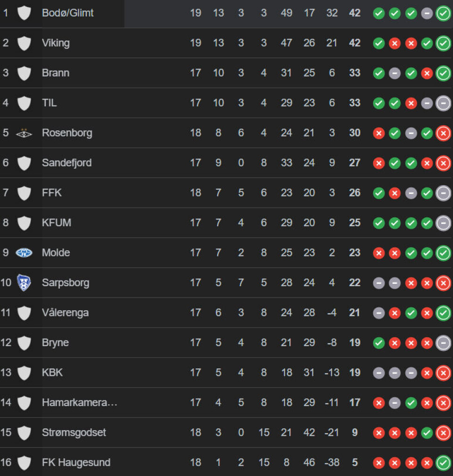Click Bryne's latest highlighted draw icon
The width and height of the screenshot is (453, 476).
coord(443,343)
